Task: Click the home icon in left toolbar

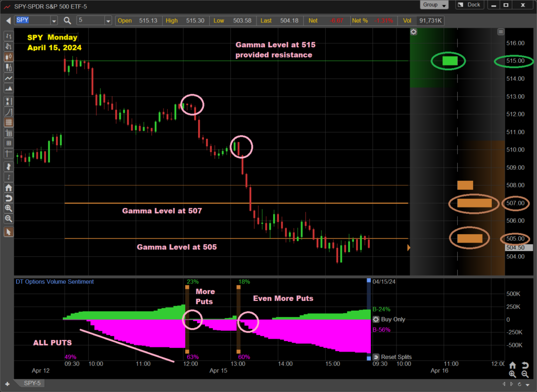Action: click(8, 188)
